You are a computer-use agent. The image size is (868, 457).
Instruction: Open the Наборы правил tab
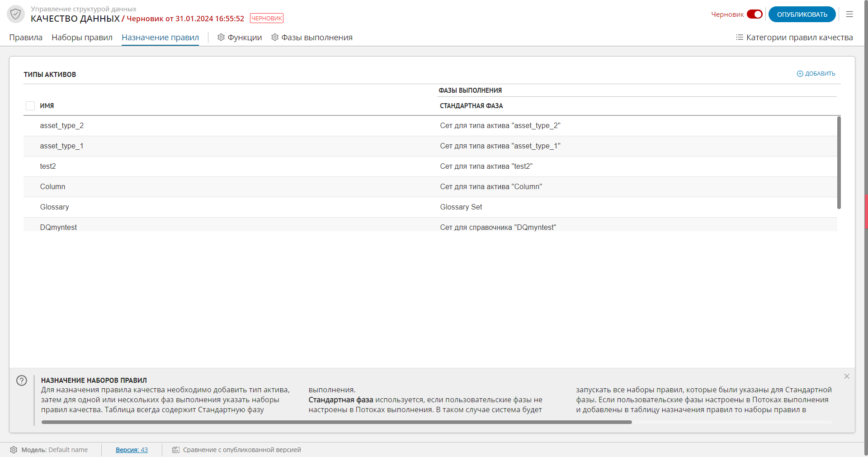pos(82,38)
